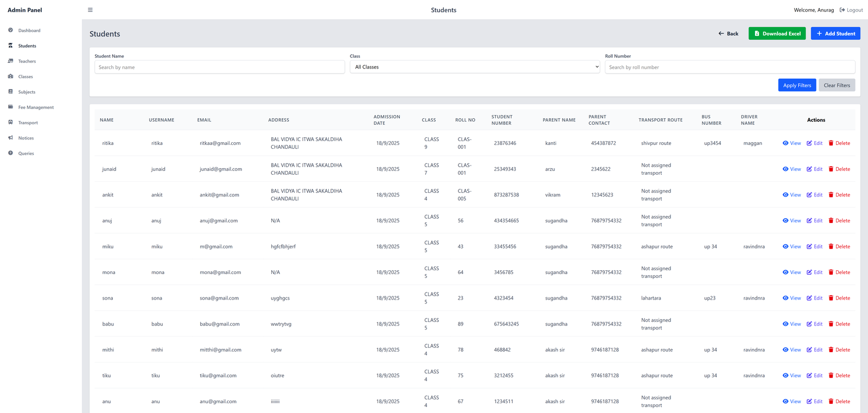Click the Transport bus icon

(x=10, y=123)
